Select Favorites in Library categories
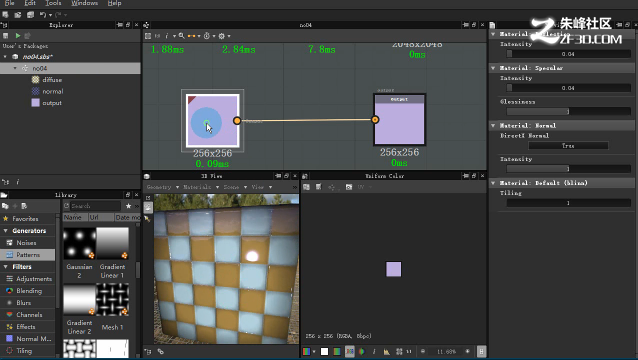638x360 pixels. (25, 219)
